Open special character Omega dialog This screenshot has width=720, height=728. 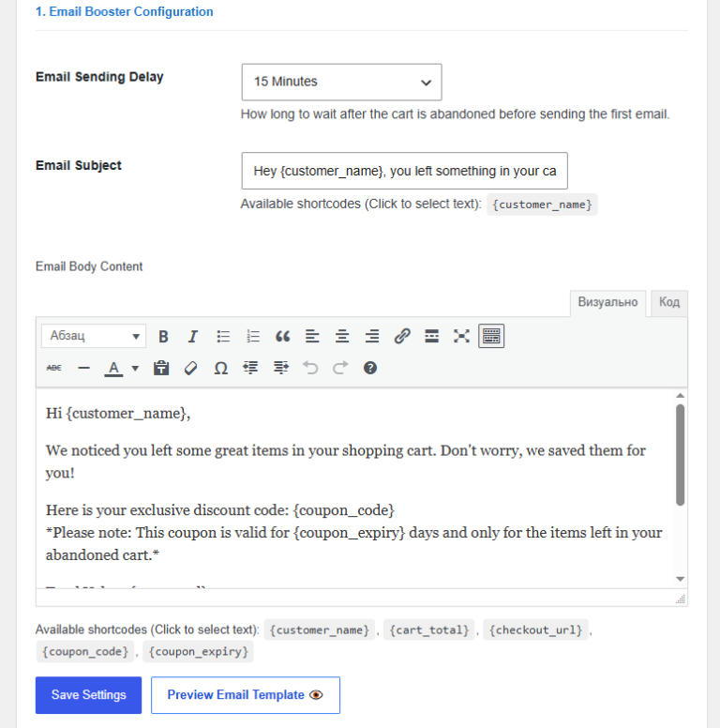[221, 368]
